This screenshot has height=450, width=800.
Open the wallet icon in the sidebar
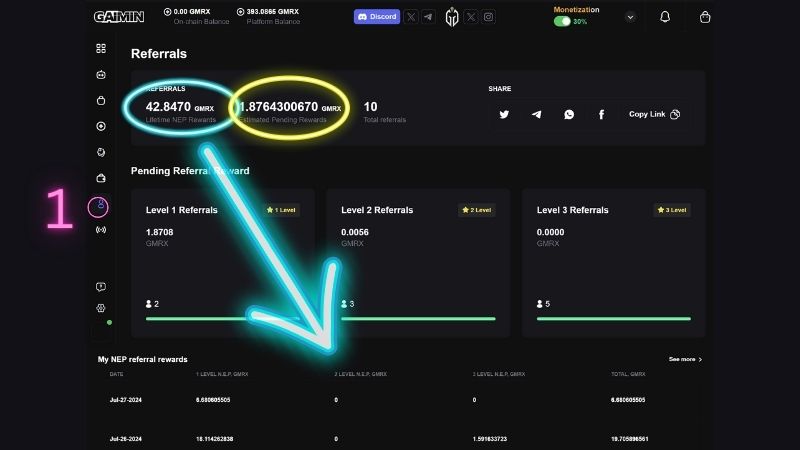click(x=101, y=178)
